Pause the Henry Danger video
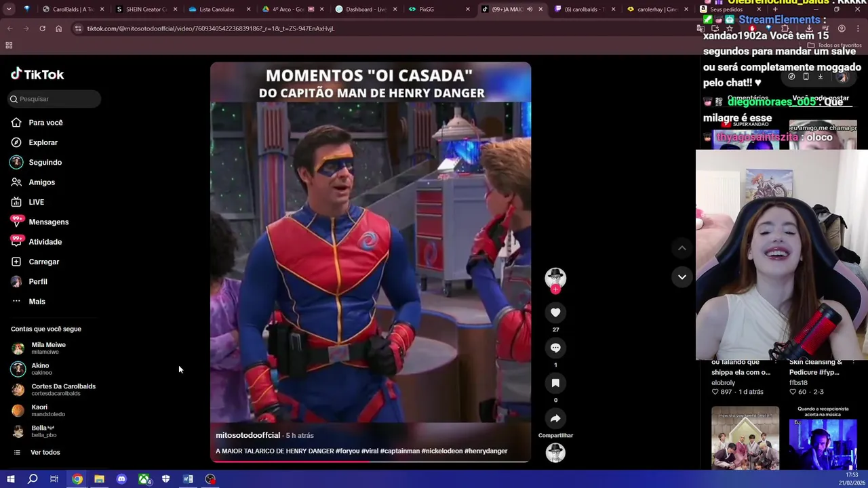868x488 pixels. (x=370, y=262)
